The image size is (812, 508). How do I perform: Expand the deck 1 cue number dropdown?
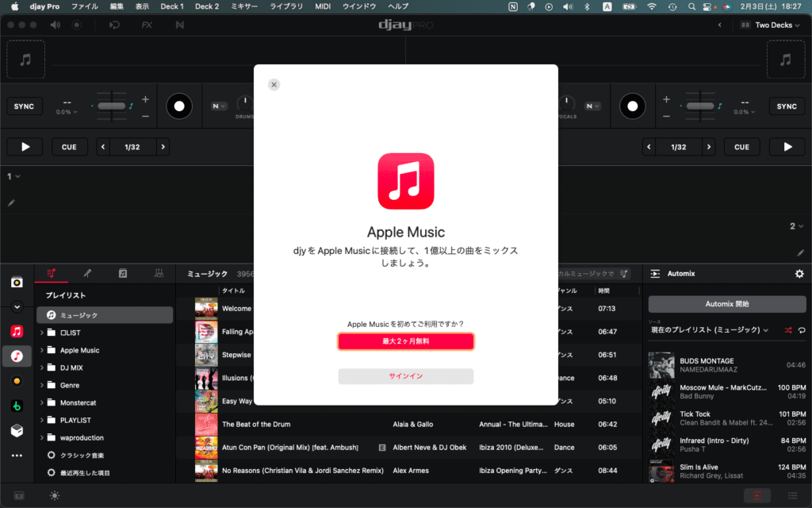coord(13,176)
